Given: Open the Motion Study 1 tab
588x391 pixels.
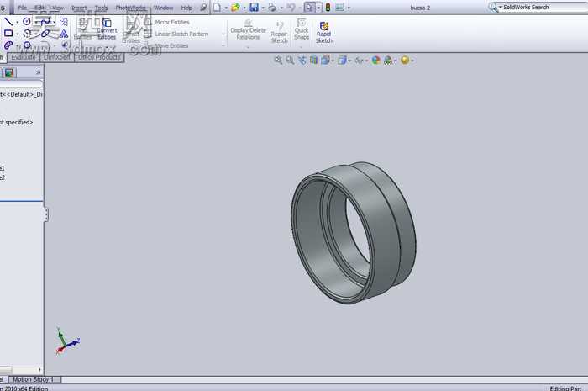Looking at the screenshot, I should point(34,379).
